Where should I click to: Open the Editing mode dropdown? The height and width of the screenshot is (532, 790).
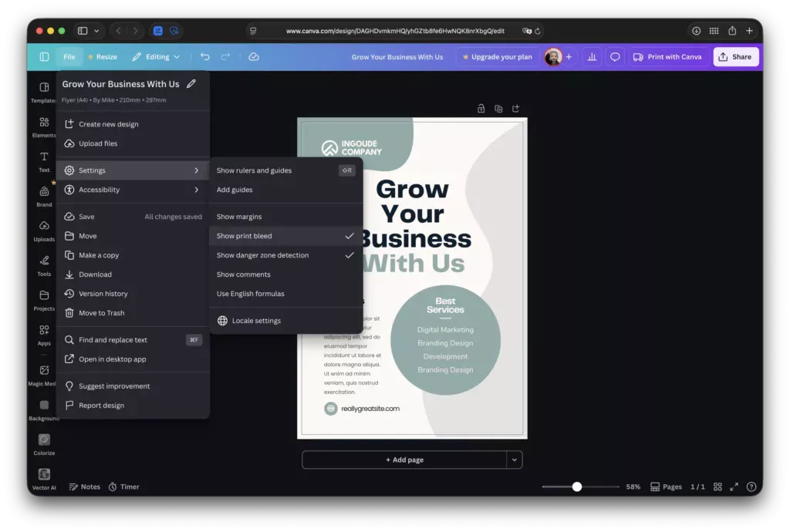pos(157,56)
